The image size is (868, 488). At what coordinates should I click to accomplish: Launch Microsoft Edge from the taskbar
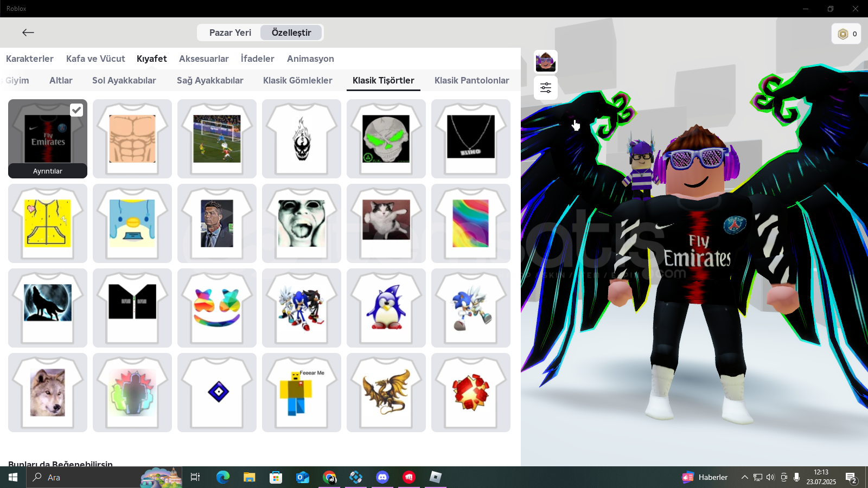(x=222, y=477)
